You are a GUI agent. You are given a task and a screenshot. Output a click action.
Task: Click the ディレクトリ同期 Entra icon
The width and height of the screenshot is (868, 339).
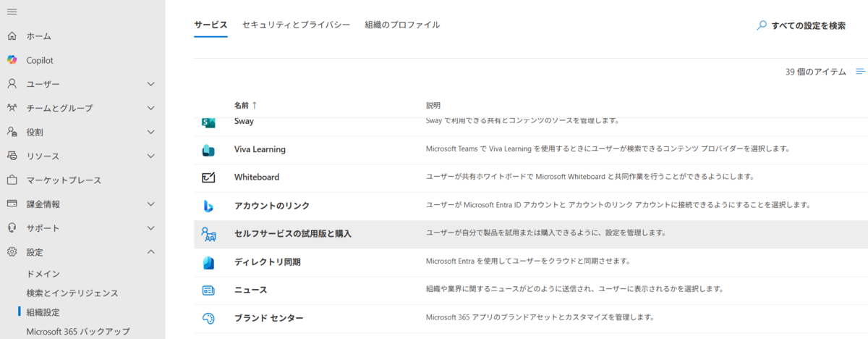pos(208,261)
